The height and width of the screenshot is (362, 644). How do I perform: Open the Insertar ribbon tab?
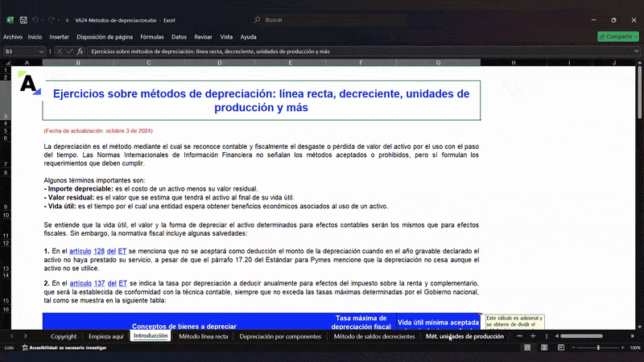[x=59, y=36]
